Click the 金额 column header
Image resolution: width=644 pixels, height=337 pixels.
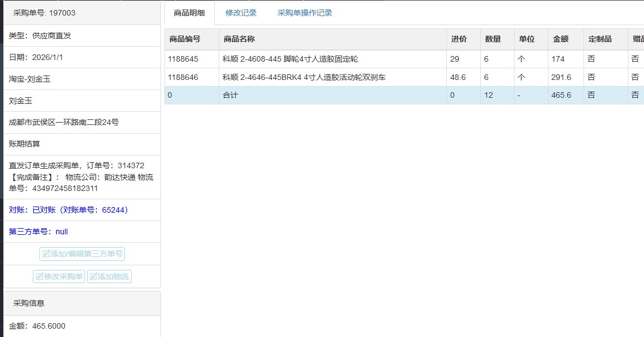click(x=561, y=39)
